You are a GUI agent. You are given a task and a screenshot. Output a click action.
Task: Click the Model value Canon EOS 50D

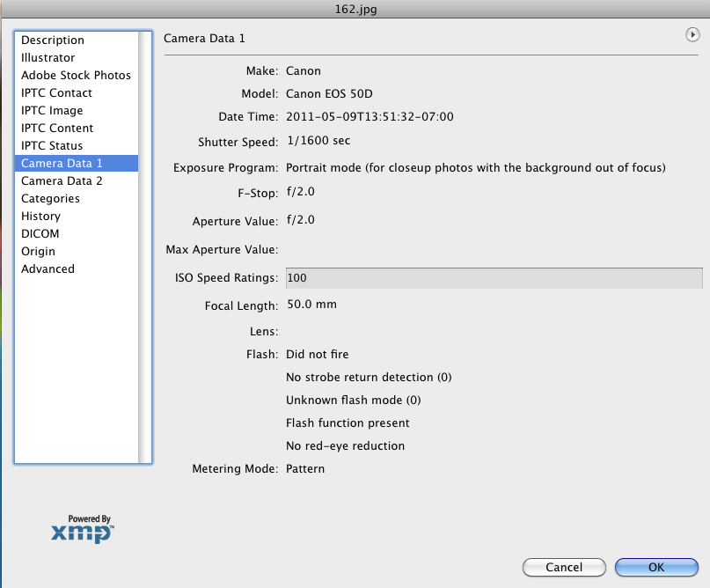pyautogui.click(x=329, y=94)
